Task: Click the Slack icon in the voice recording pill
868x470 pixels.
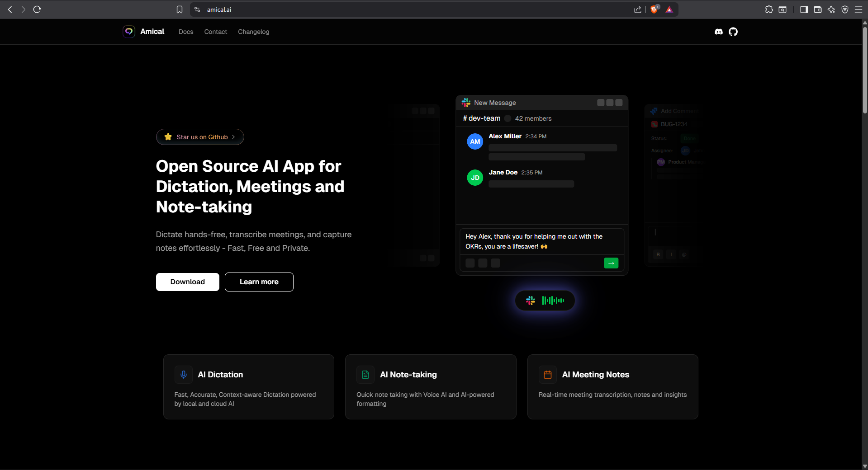Action: [x=530, y=301]
